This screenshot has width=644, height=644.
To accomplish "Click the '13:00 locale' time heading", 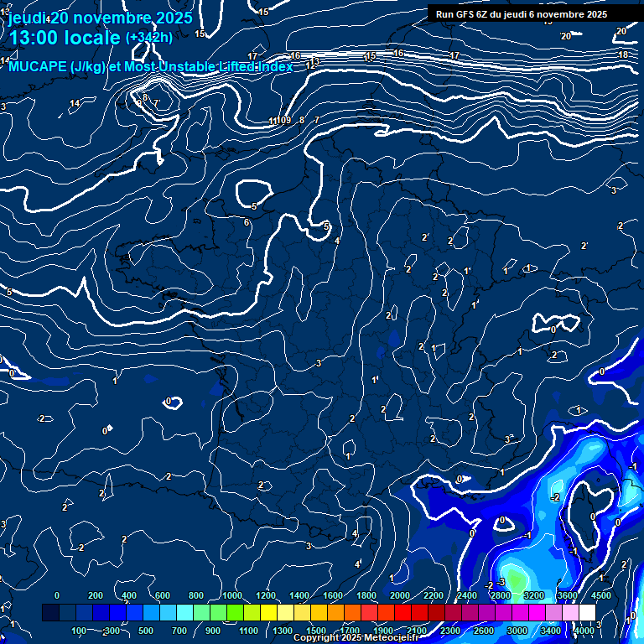I will tap(65, 38).
